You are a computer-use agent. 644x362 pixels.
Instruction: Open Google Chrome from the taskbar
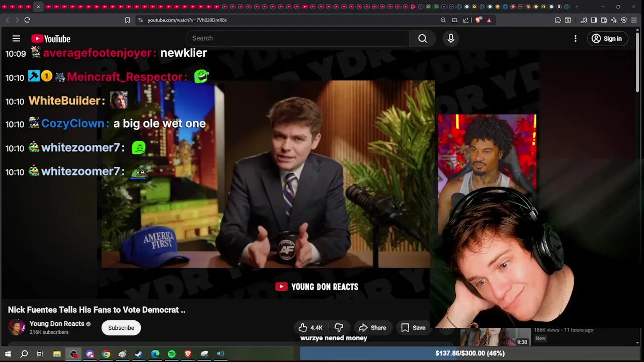[106, 354]
